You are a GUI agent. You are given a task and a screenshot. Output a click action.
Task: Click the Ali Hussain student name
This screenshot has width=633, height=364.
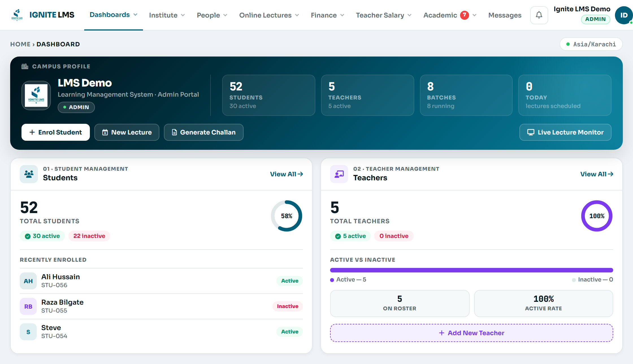60,277
